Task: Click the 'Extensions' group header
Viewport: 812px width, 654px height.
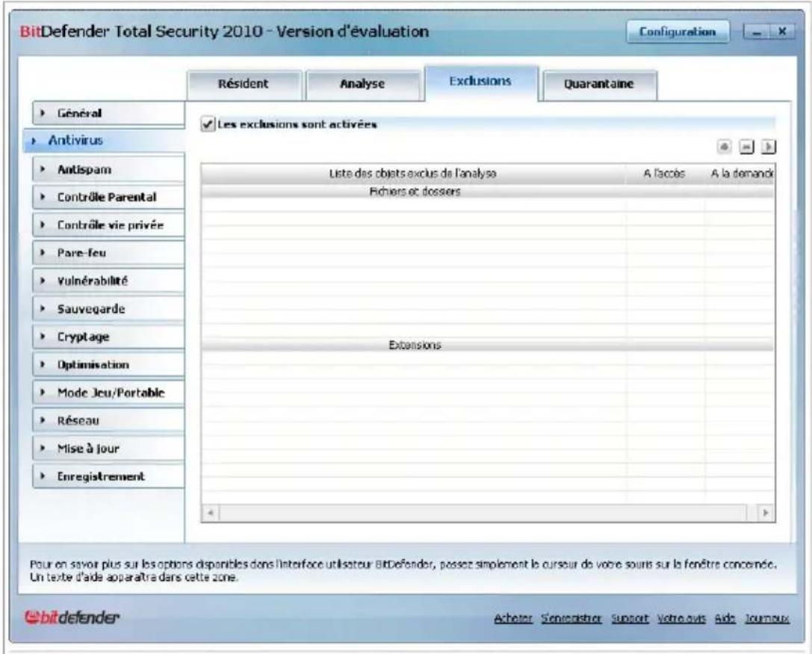Action: (x=488, y=345)
